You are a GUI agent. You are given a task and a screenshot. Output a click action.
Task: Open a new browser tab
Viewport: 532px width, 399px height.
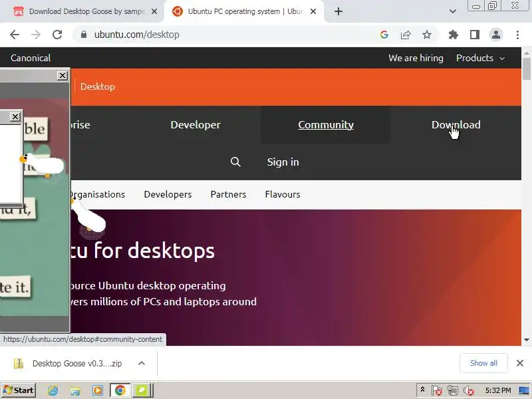click(x=338, y=11)
